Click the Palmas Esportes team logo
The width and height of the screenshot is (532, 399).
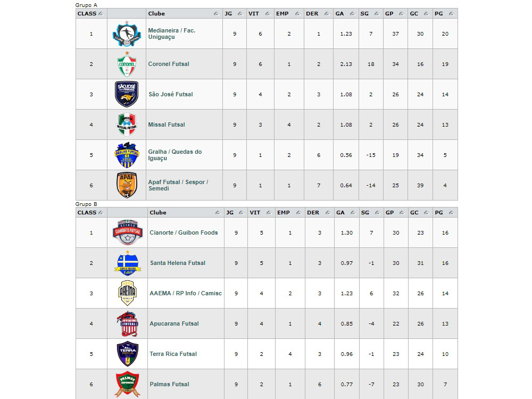click(x=127, y=384)
